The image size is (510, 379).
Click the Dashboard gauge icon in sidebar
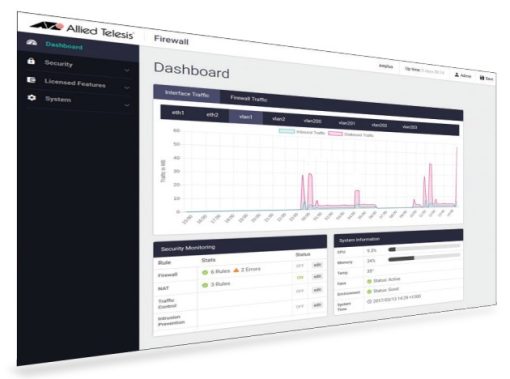pyautogui.click(x=31, y=42)
